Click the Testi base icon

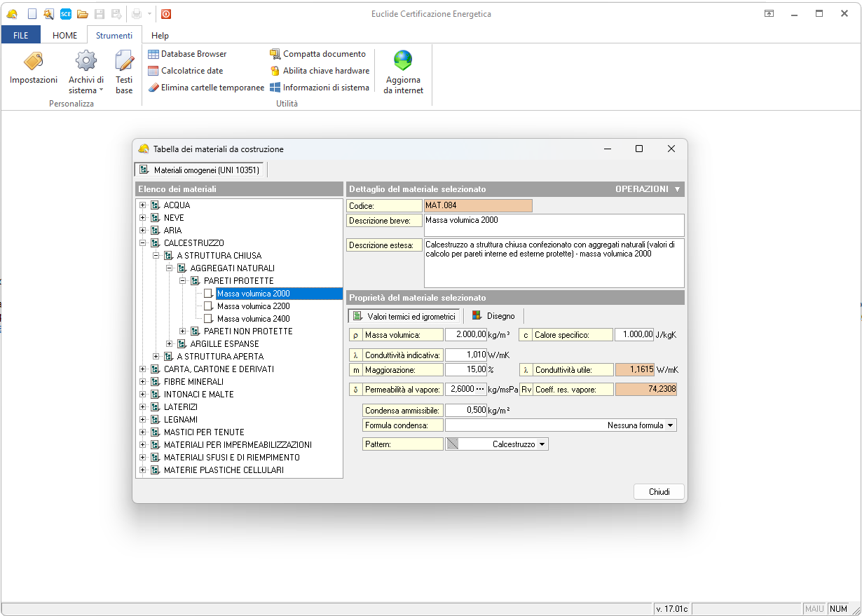coord(124,62)
